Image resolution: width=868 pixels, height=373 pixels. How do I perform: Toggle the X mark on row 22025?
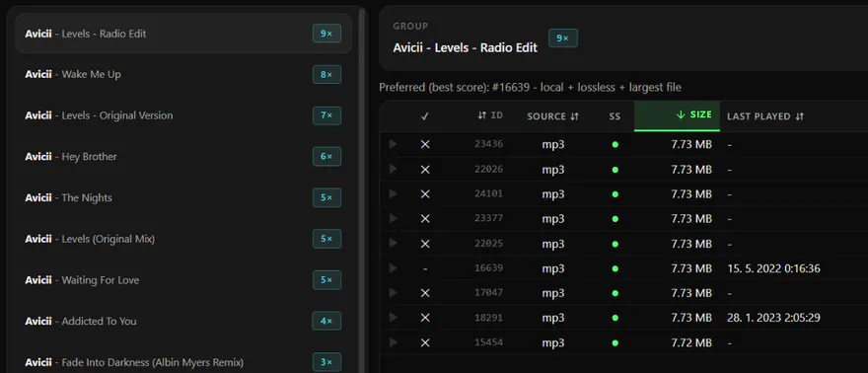(x=425, y=244)
